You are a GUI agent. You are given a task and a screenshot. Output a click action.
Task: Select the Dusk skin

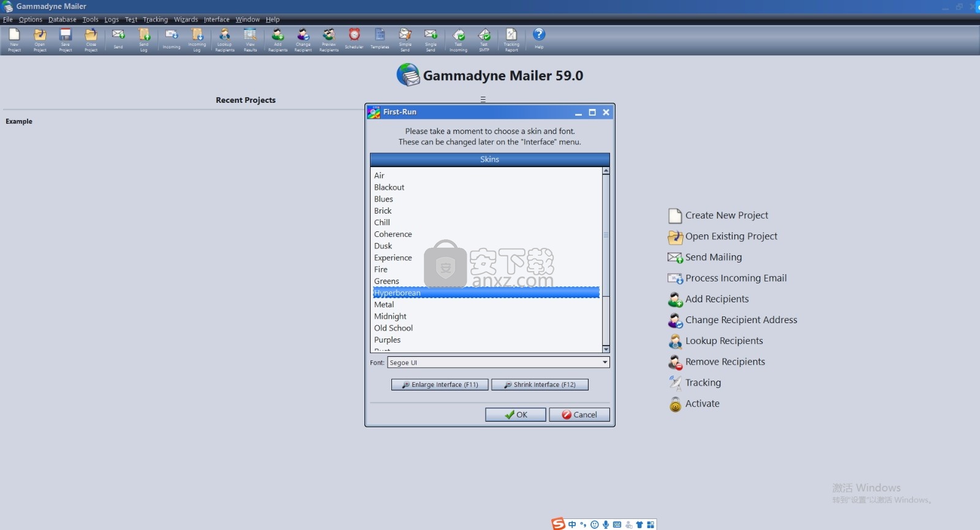tap(487, 246)
